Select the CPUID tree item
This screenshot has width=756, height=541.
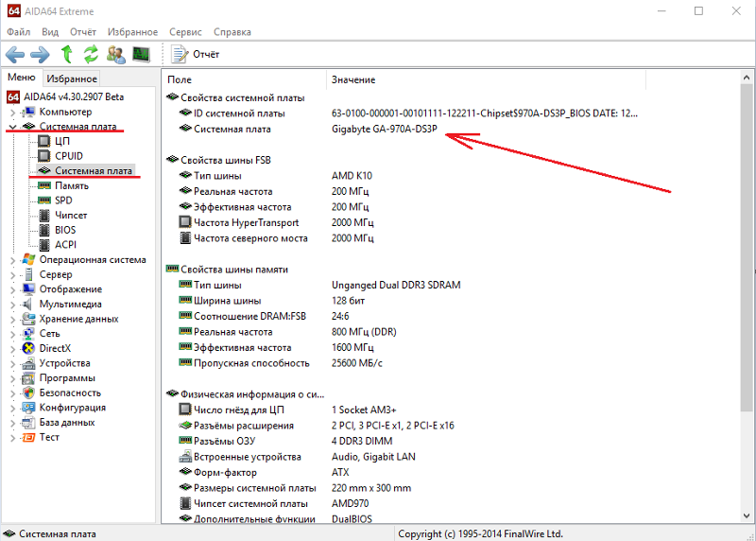(69, 156)
